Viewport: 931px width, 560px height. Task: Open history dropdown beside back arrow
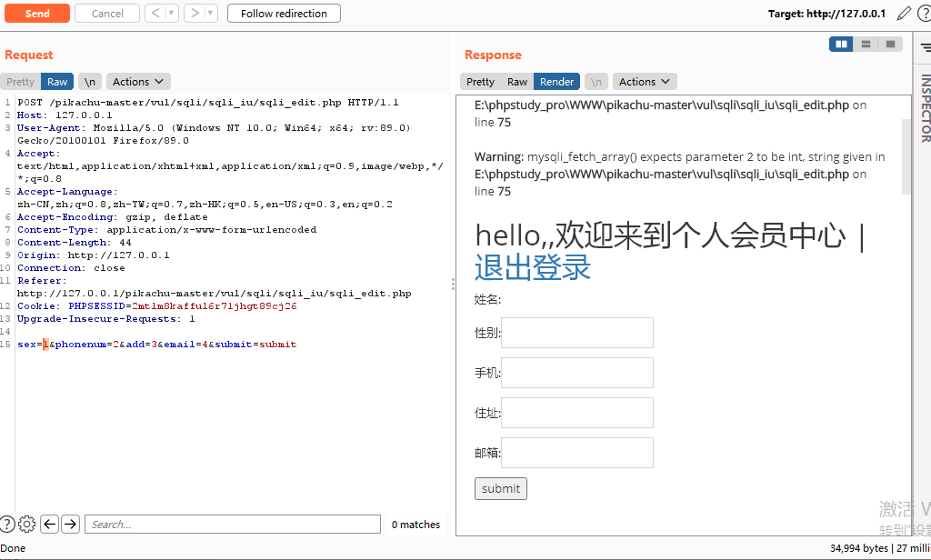coord(172,13)
